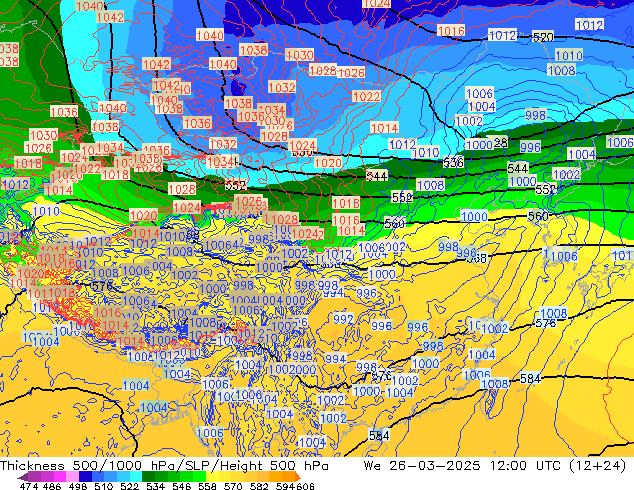Click legend value "594"

coord(285,486)
